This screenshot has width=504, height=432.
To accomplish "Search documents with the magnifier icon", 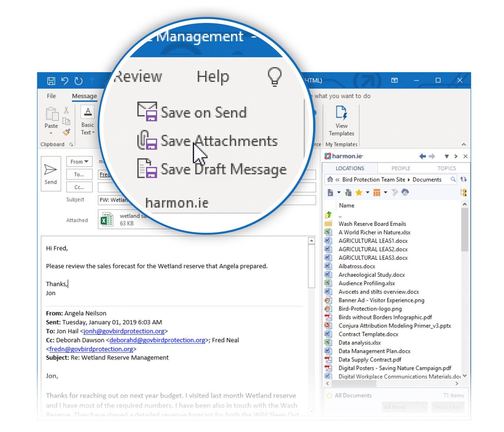I will [453, 179].
